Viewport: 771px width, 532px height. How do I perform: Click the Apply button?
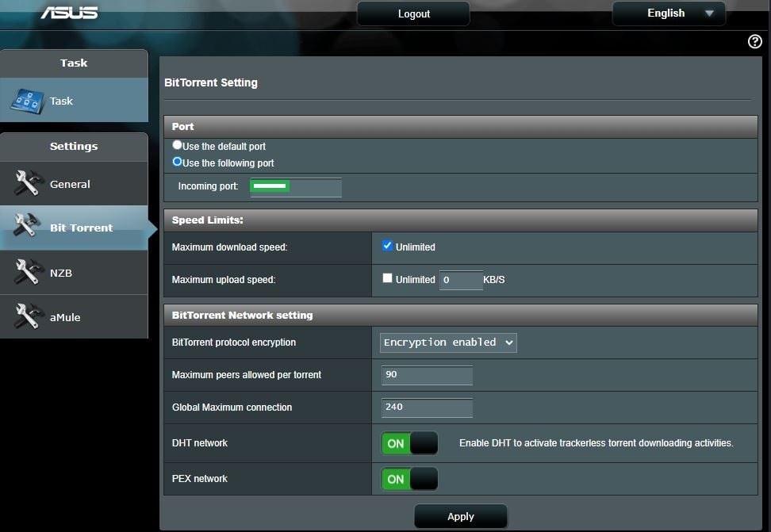[x=461, y=516]
